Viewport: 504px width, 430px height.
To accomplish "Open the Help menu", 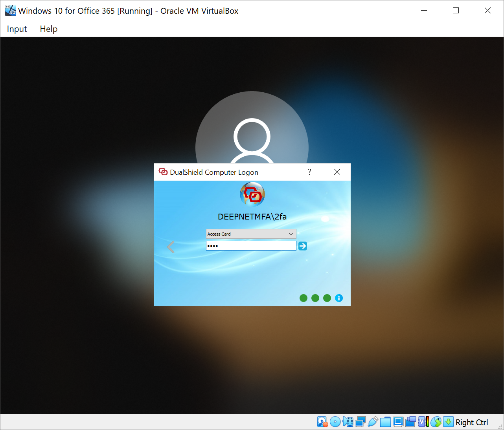I will (49, 29).
